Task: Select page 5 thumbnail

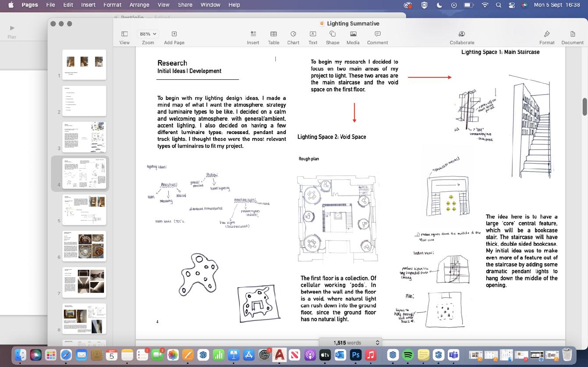Action: click(x=84, y=210)
